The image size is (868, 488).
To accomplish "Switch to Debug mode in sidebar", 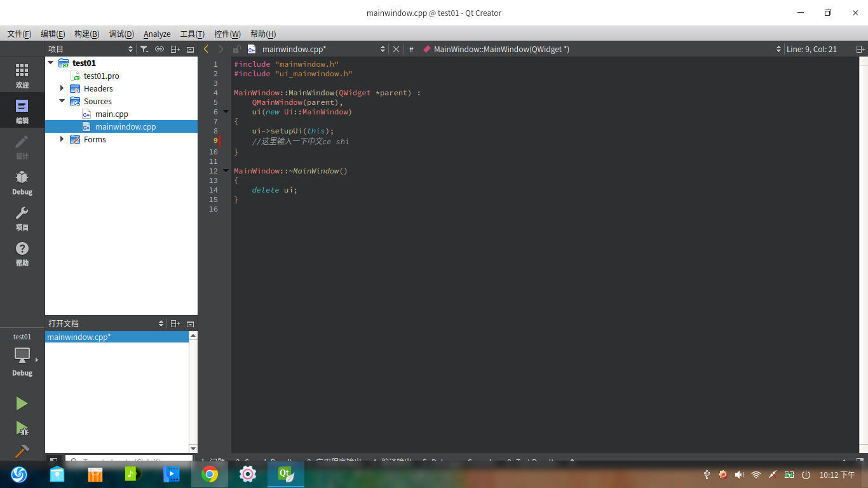I will 22,182.
